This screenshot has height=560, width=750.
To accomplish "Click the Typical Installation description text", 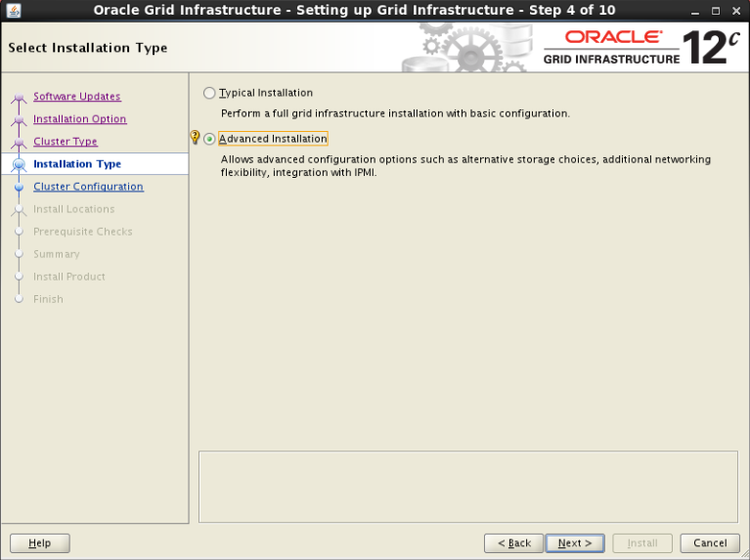I will point(395,113).
